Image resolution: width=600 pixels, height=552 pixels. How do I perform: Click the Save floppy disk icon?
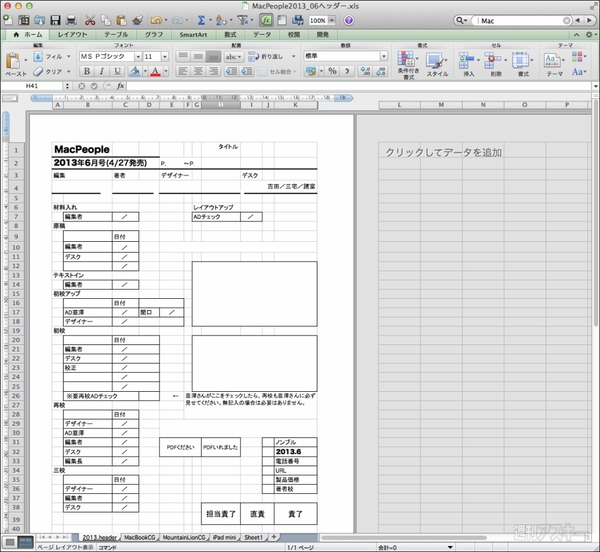pyautogui.click(x=54, y=20)
